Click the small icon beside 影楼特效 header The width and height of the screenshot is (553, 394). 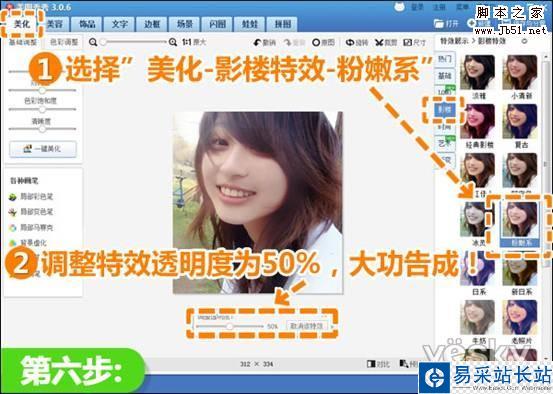[524, 41]
